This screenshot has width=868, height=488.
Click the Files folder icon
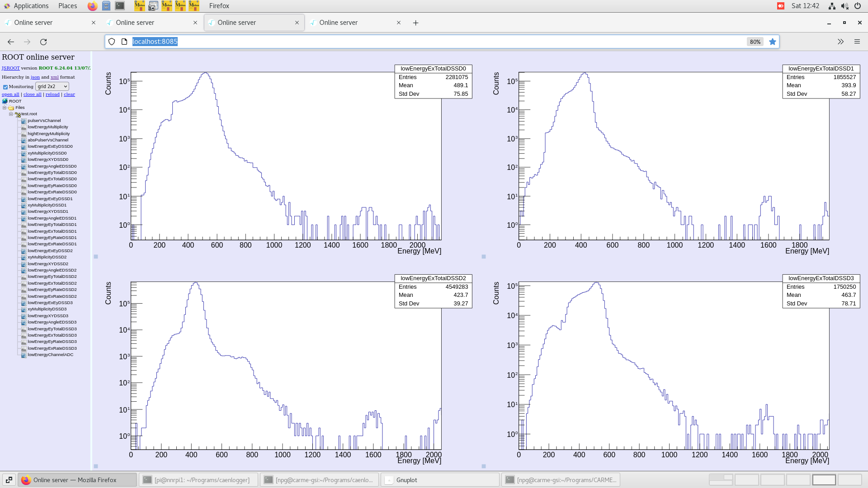point(11,108)
